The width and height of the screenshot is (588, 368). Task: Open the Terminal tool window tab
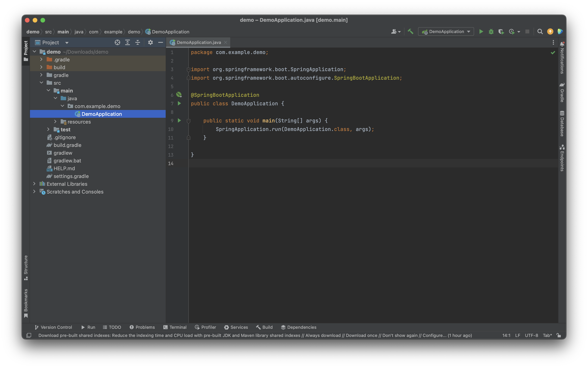(175, 327)
